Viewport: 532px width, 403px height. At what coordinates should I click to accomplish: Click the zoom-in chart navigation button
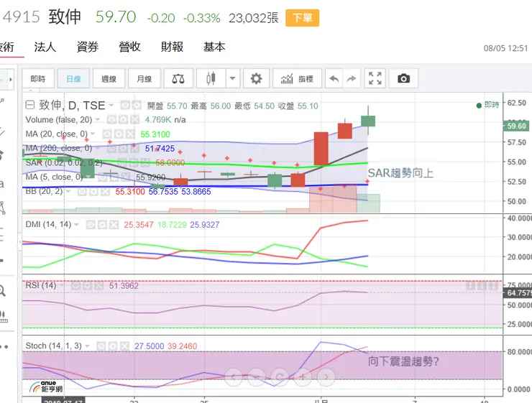click(303, 377)
